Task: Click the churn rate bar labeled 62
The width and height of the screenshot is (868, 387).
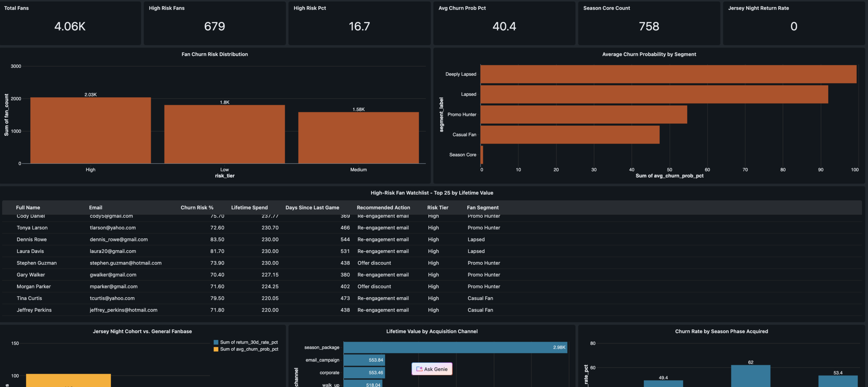Action: coord(751,376)
